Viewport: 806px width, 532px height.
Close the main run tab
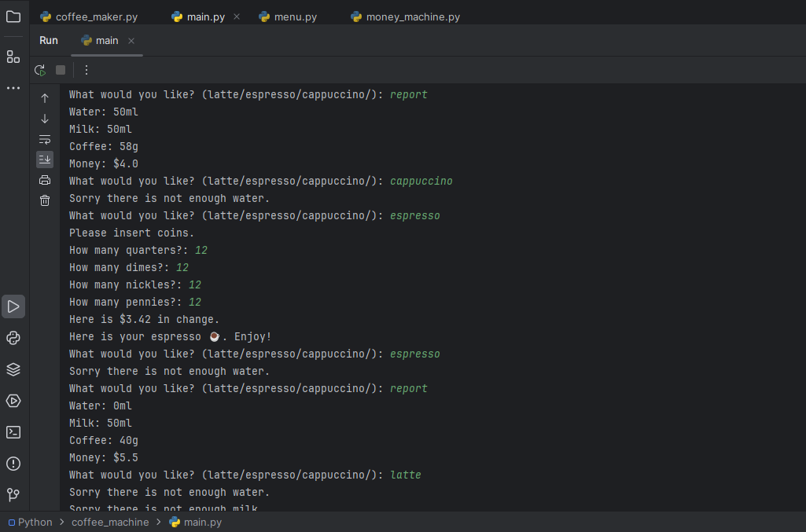pyautogui.click(x=131, y=41)
